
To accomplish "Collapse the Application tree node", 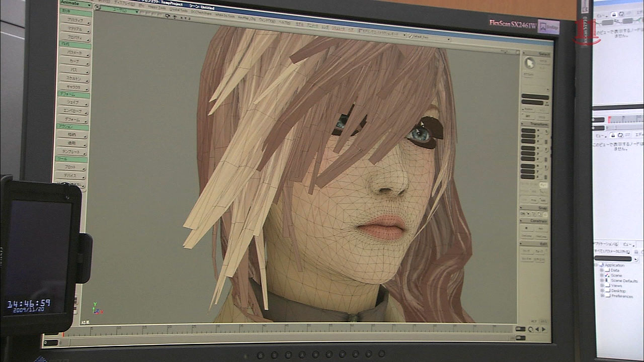I will pos(597,265).
